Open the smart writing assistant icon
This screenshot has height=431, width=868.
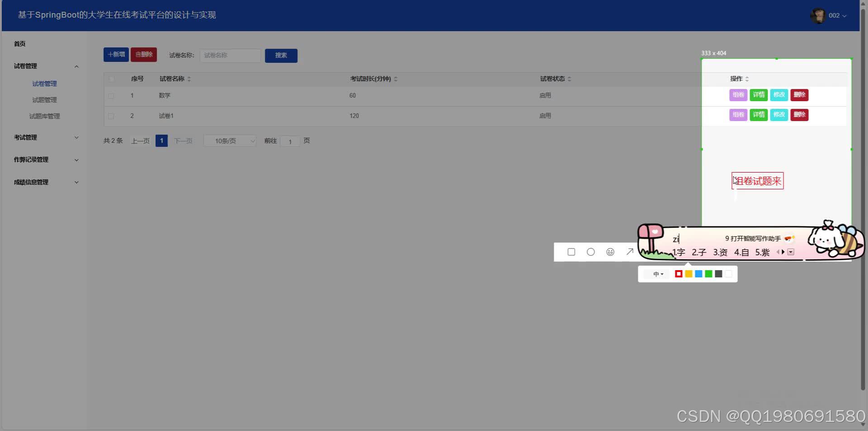click(789, 238)
